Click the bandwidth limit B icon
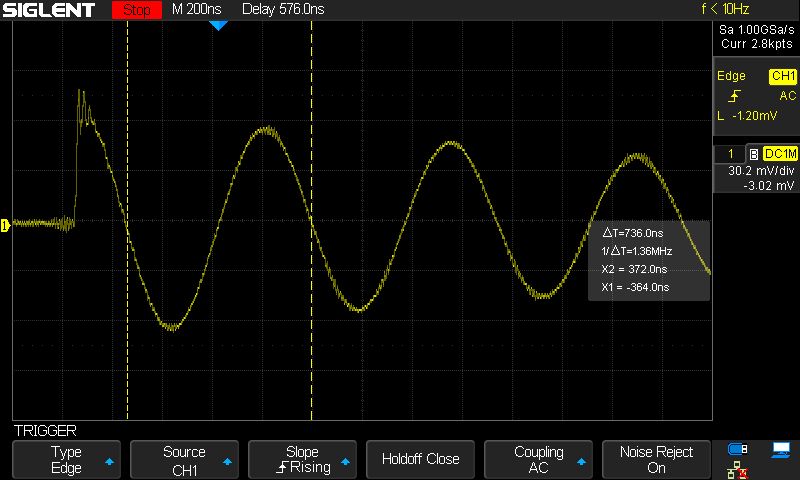Image resolution: width=800 pixels, height=480 pixels. (x=753, y=154)
